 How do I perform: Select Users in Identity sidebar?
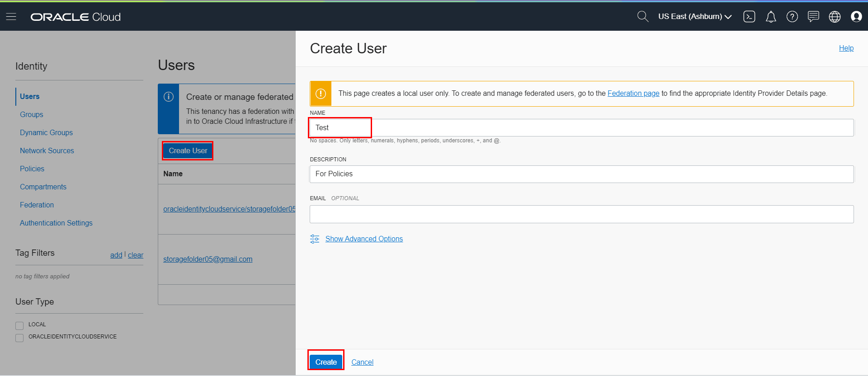click(29, 96)
